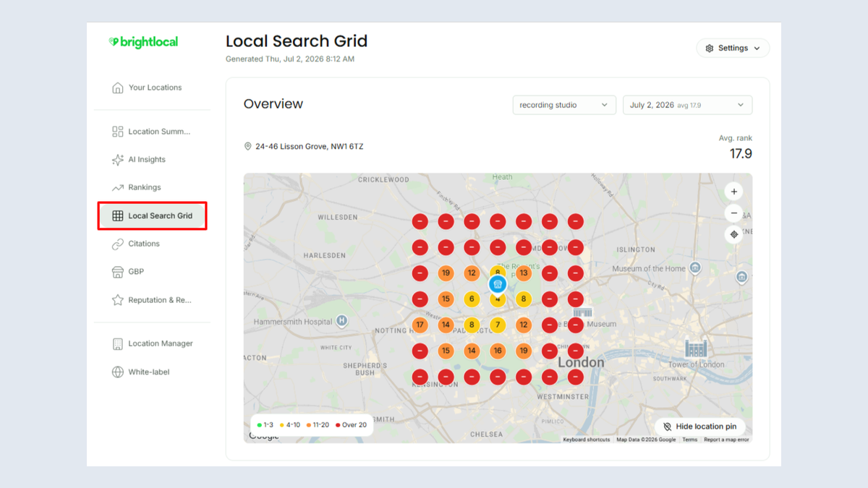Click the yellow grid pin ranked 7
The width and height of the screenshot is (868, 488).
click(498, 325)
